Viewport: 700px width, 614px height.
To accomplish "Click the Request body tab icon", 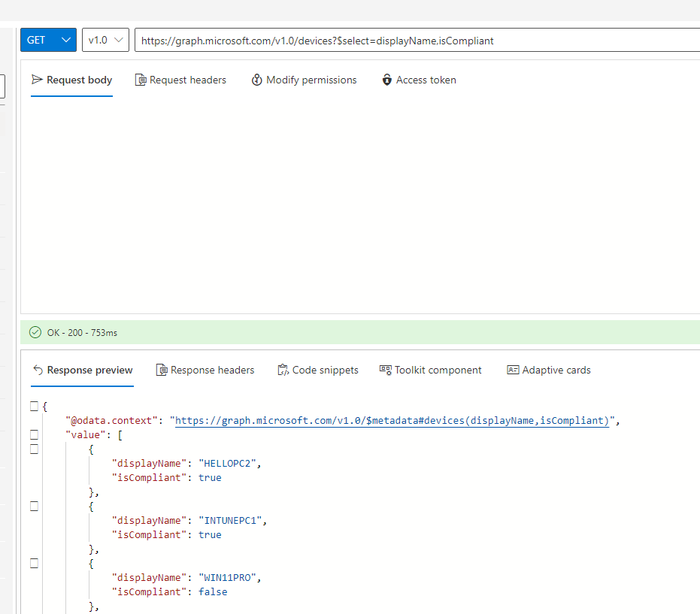I will (x=38, y=80).
